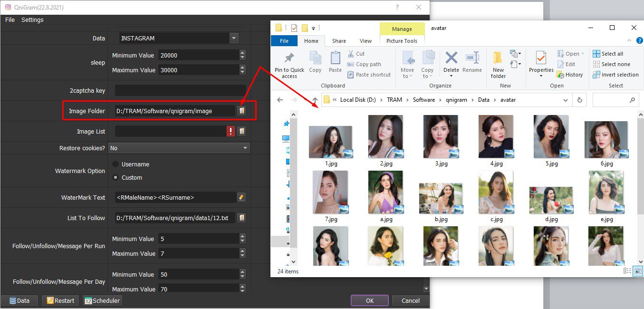Open the File tab in Explorer
This screenshot has width=644, height=309.
pos(284,41)
